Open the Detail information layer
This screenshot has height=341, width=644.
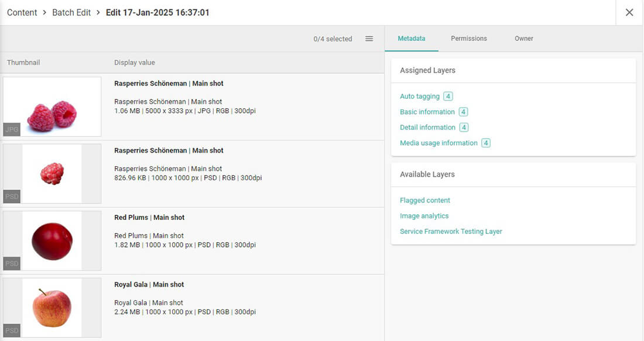pos(427,128)
